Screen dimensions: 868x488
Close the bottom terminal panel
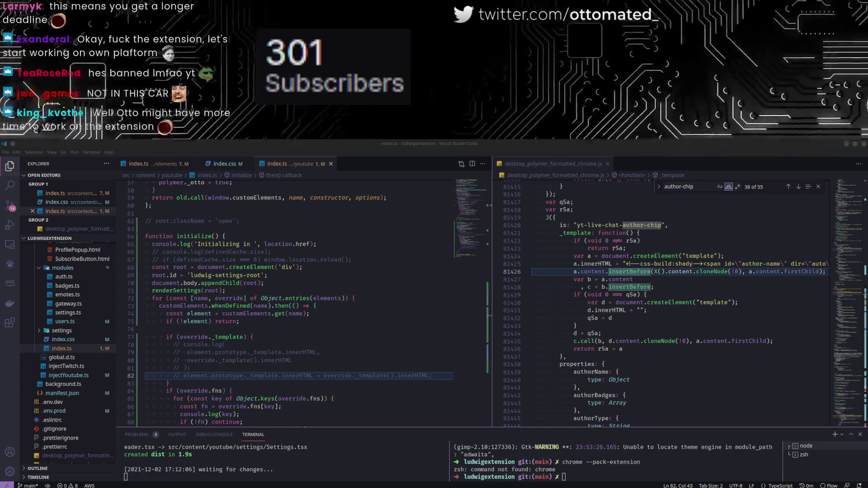[x=860, y=434]
